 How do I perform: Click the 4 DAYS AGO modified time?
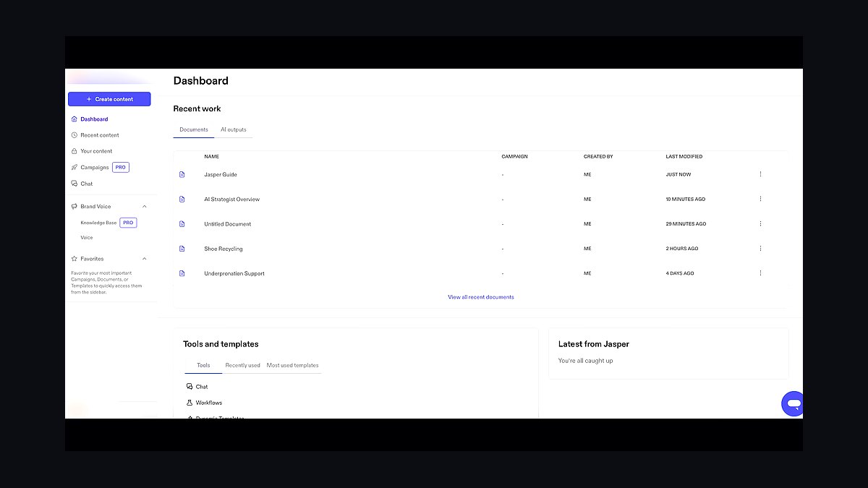(x=680, y=273)
